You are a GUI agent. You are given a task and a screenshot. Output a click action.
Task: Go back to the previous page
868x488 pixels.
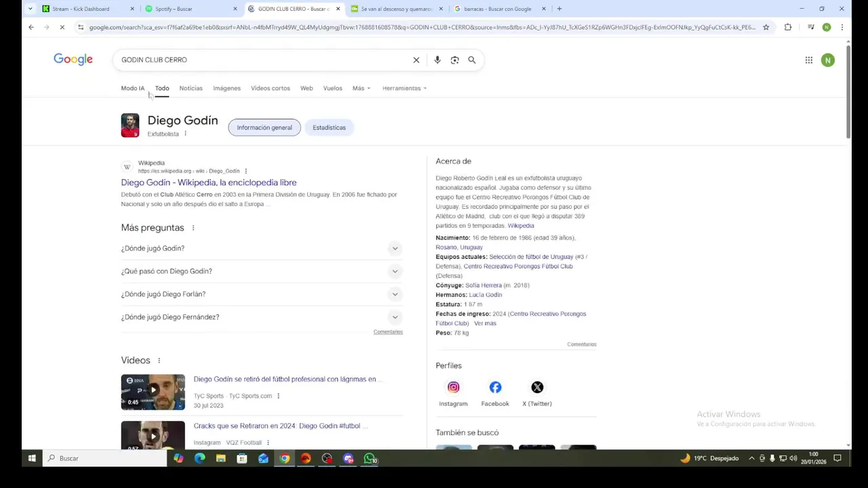31,27
